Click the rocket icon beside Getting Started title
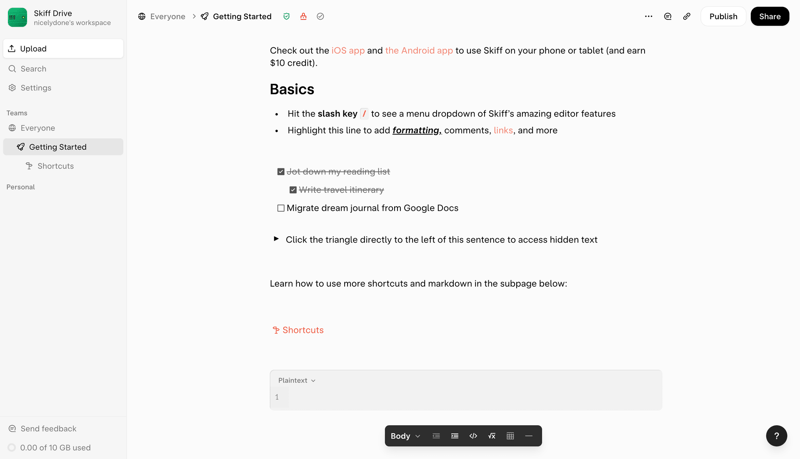Image resolution: width=800 pixels, height=459 pixels. [x=205, y=16]
